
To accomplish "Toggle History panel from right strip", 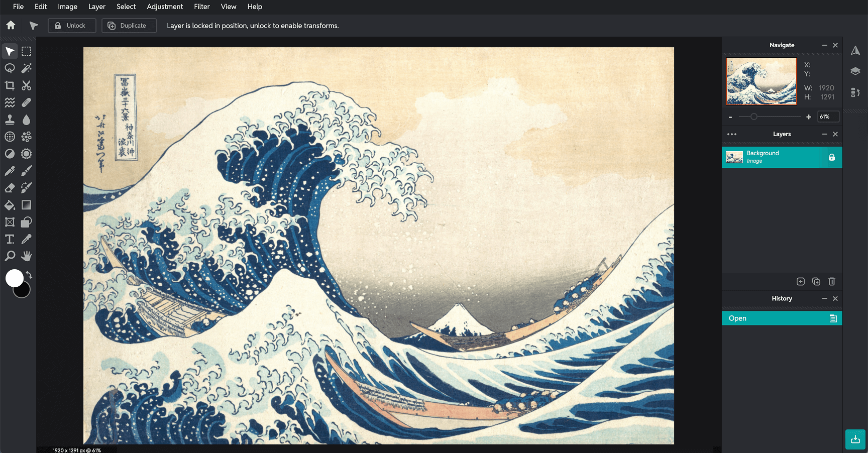I will [855, 92].
